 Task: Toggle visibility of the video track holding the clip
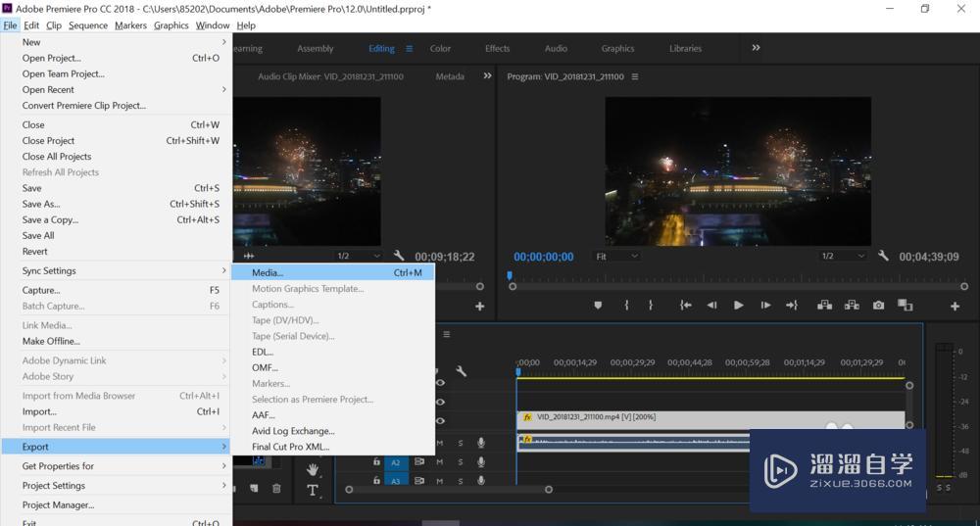440,421
